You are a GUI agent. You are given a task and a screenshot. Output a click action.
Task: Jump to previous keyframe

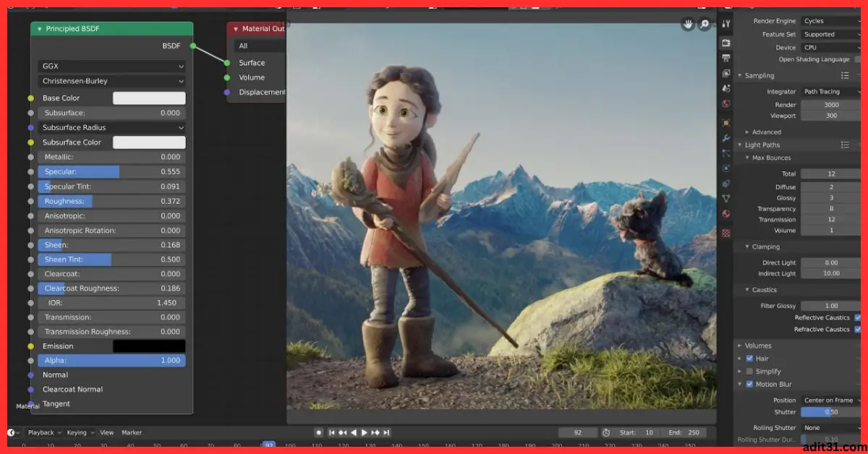tap(343, 432)
